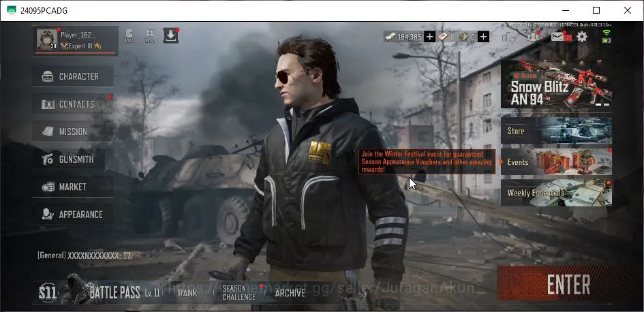Open the Events banner

click(x=556, y=161)
